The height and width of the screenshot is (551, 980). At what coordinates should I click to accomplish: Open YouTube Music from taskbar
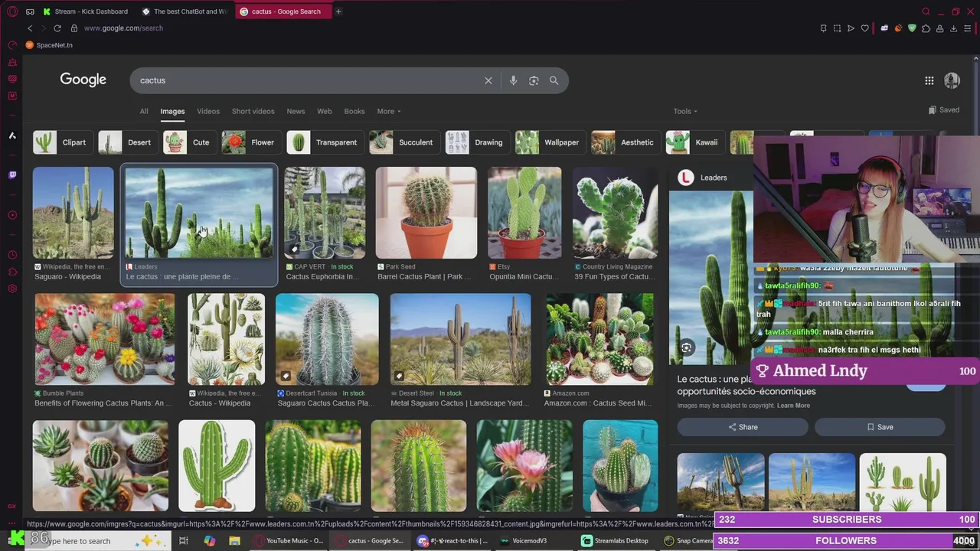[289, 540]
